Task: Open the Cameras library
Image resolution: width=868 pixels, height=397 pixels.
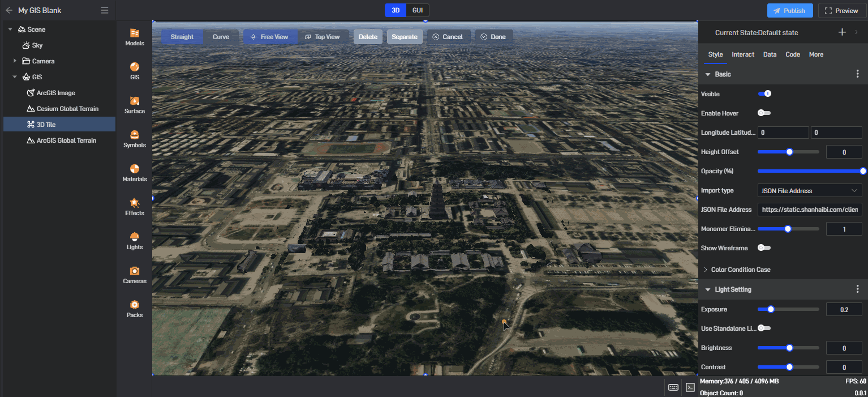Action: point(135,275)
